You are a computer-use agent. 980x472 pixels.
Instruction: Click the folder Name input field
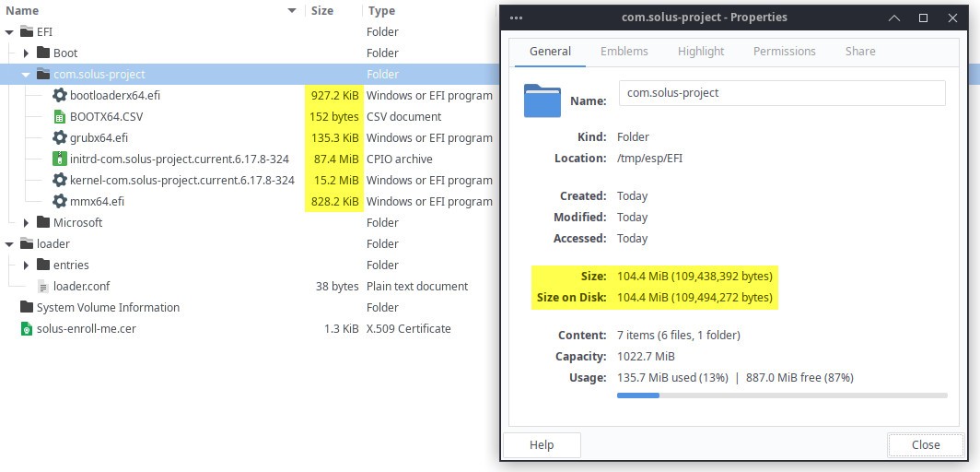pyautogui.click(x=782, y=93)
